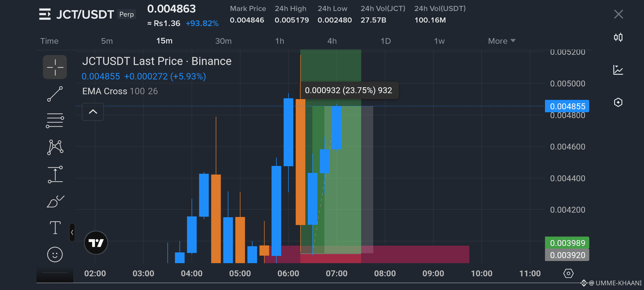This screenshot has height=290, width=644.
Task: Click the 24h Vol(JCT) value 27.57B
Action: click(373, 20)
